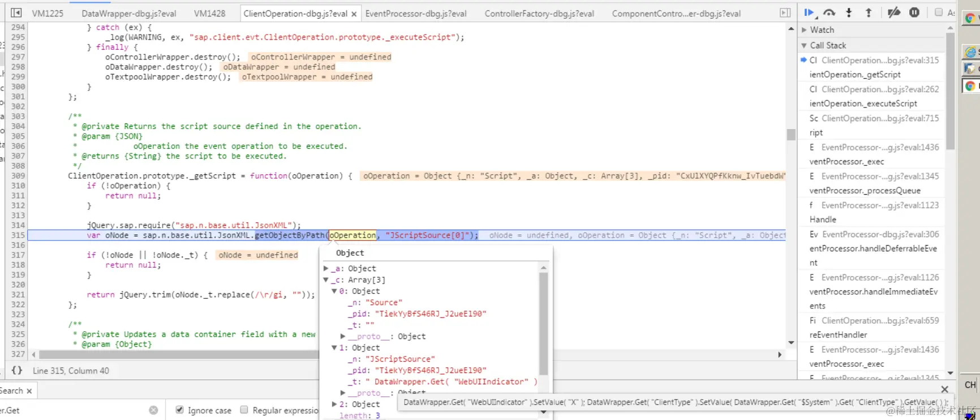Expand __proto__ under the Source object
The image size is (980, 420).
(342, 336)
